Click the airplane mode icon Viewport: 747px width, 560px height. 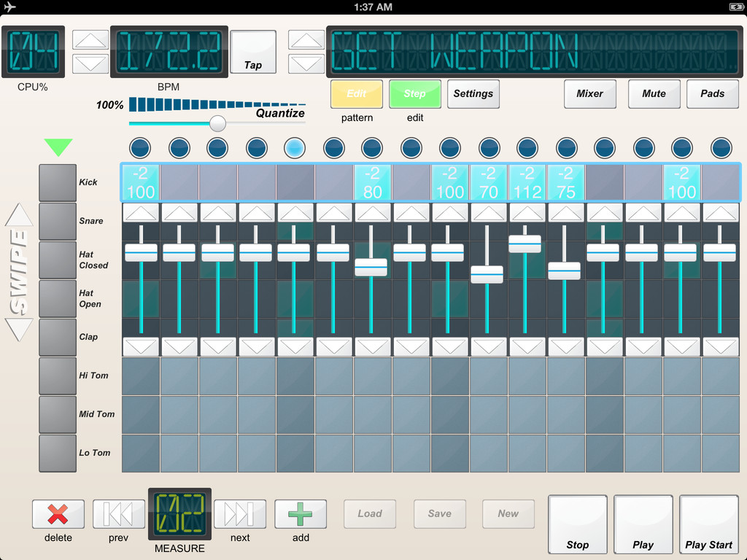pyautogui.click(x=9, y=7)
